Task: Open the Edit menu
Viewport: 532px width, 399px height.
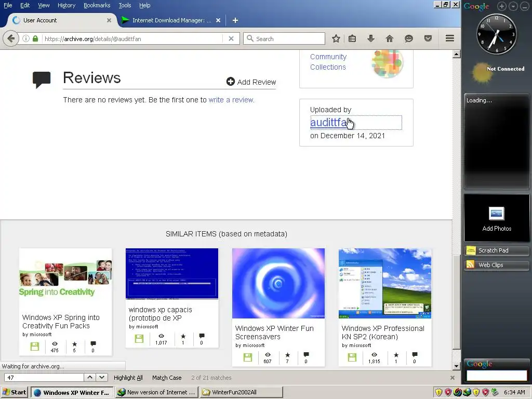Action: coord(25,5)
